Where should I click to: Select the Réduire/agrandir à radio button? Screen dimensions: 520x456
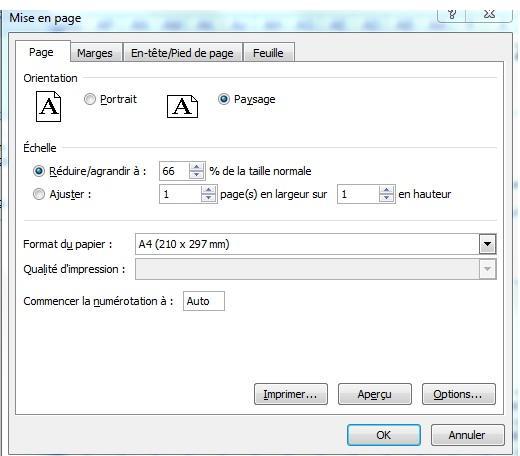click(x=39, y=171)
